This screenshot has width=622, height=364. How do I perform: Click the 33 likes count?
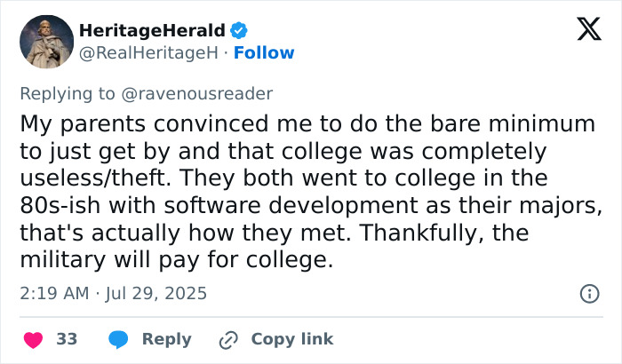click(x=67, y=339)
